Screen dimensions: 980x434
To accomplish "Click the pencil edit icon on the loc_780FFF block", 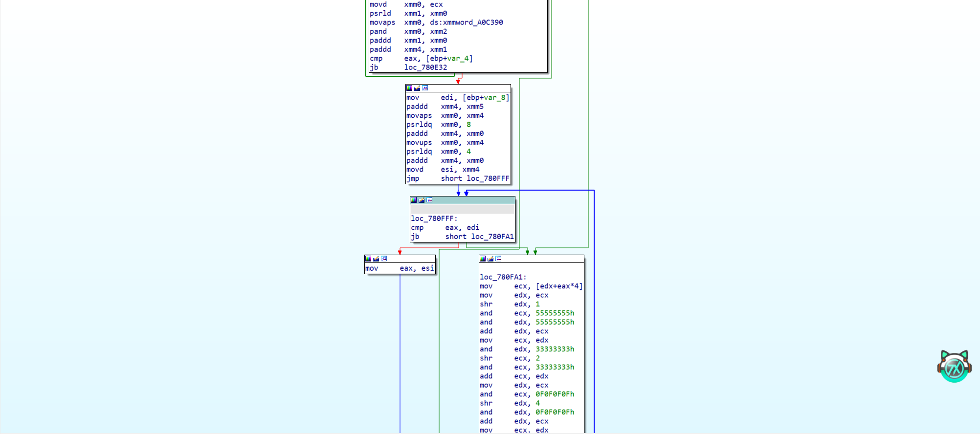I will [422, 200].
